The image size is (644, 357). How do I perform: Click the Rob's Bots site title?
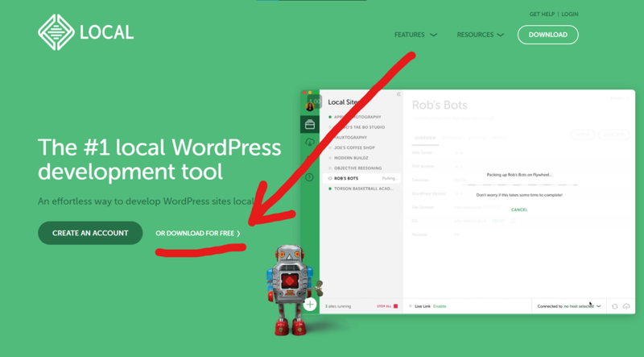click(440, 105)
